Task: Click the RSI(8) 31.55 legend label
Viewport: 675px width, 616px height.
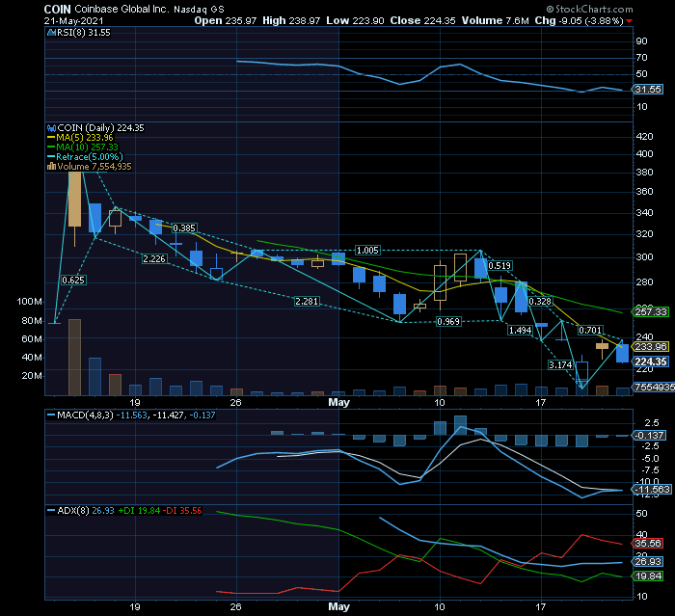Action: (84, 33)
